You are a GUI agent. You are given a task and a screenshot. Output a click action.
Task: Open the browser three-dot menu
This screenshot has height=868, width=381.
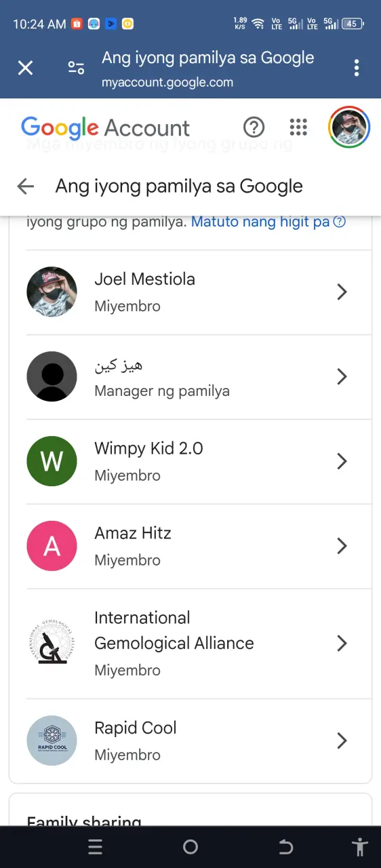pyautogui.click(x=357, y=68)
